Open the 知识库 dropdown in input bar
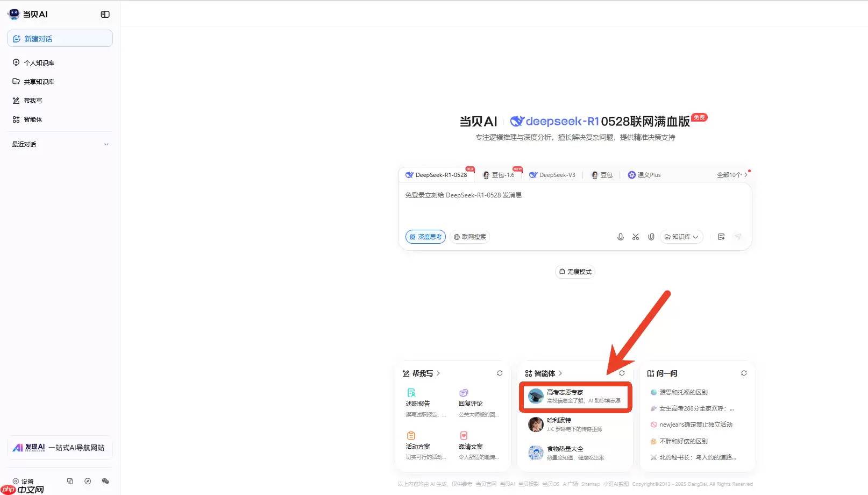The height and width of the screenshot is (495, 868). pyautogui.click(x=681, y=237)
